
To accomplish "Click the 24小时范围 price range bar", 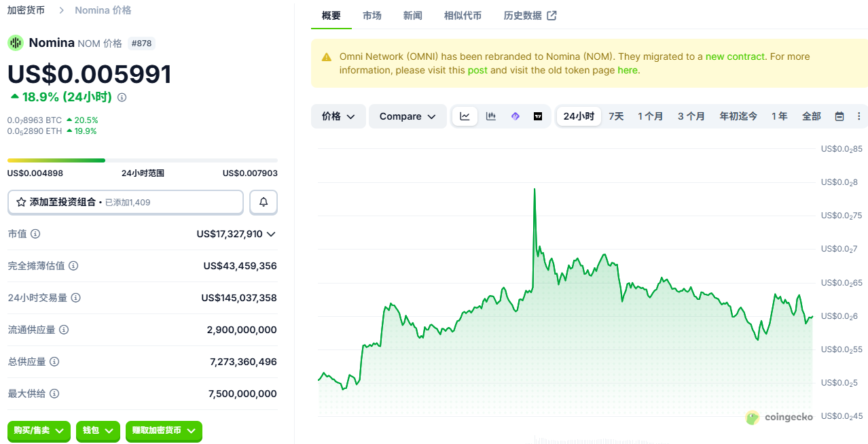I will pos(142,160).
